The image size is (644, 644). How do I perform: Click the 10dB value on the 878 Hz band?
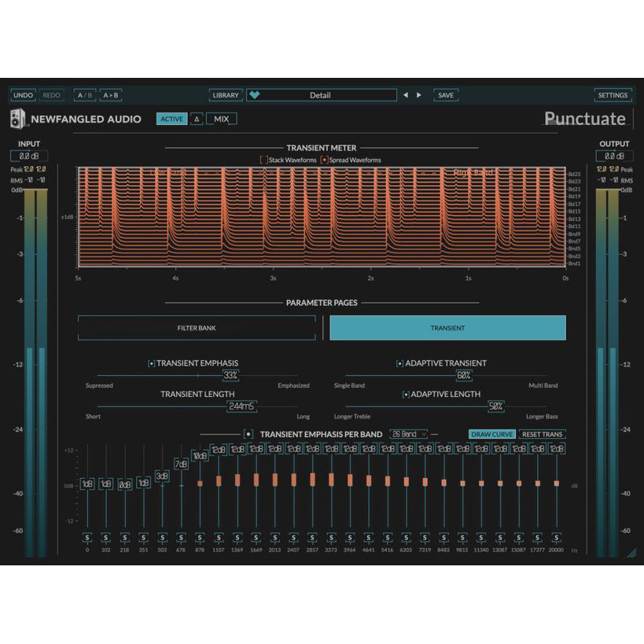pos(200,456)
